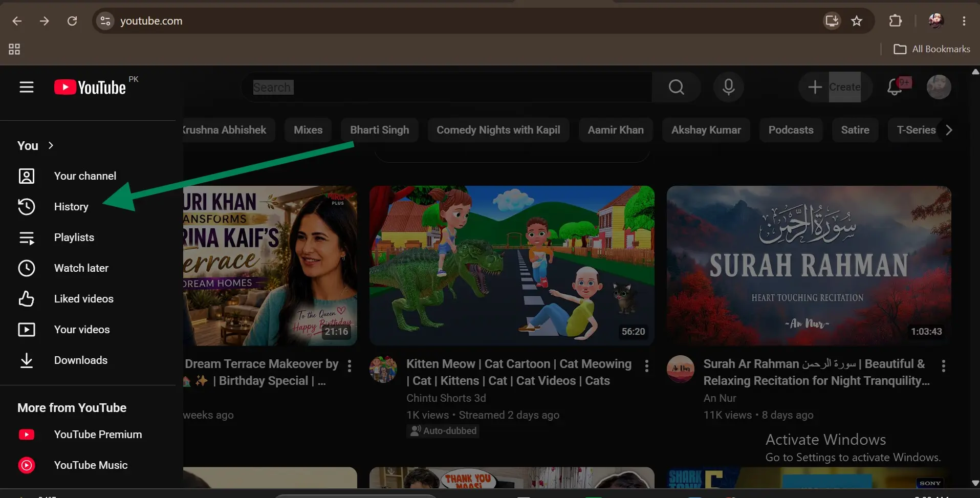The width and height of the screenshot is (980, 498).
Task: Go back with browser back arrow
Action: (17, 21)
